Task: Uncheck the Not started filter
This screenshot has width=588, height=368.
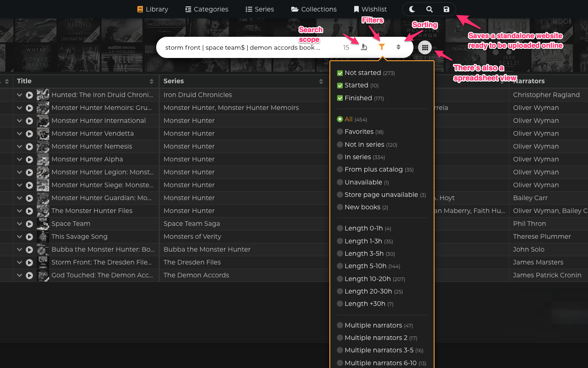Action: coord(339,72)
